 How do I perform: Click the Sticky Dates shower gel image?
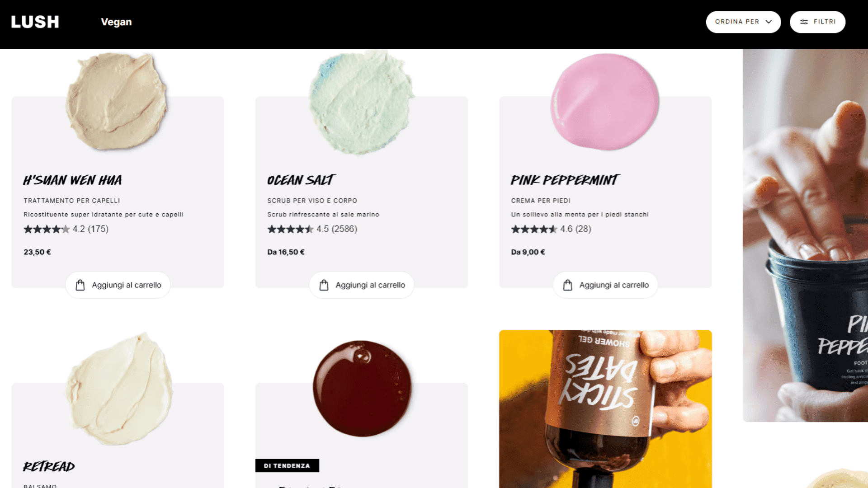605,409
